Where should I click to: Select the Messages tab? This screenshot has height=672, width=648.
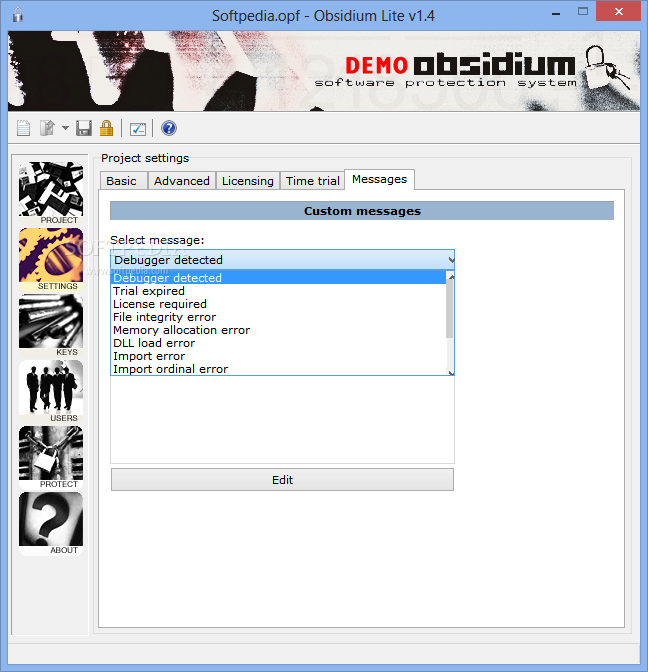click(x=379, y=179)
